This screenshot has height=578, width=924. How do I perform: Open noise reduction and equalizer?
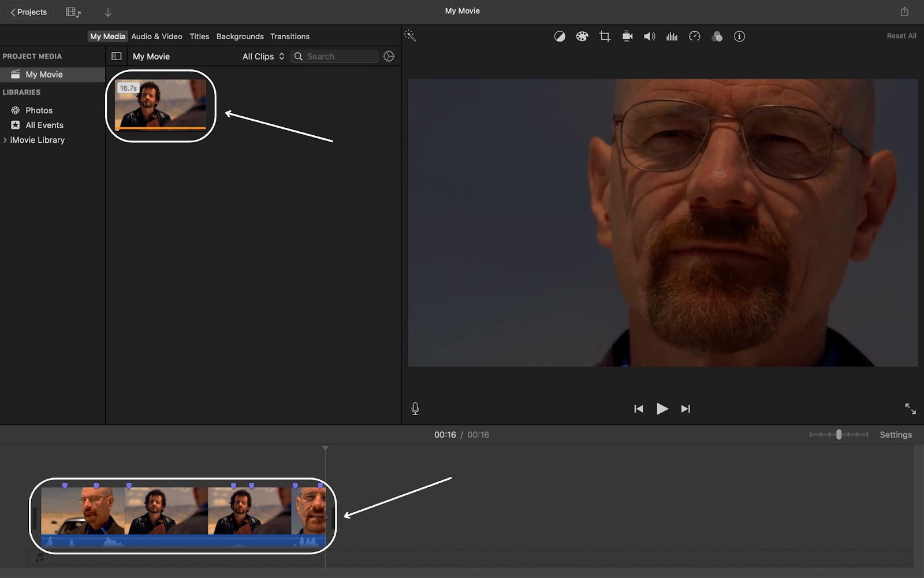672,36
